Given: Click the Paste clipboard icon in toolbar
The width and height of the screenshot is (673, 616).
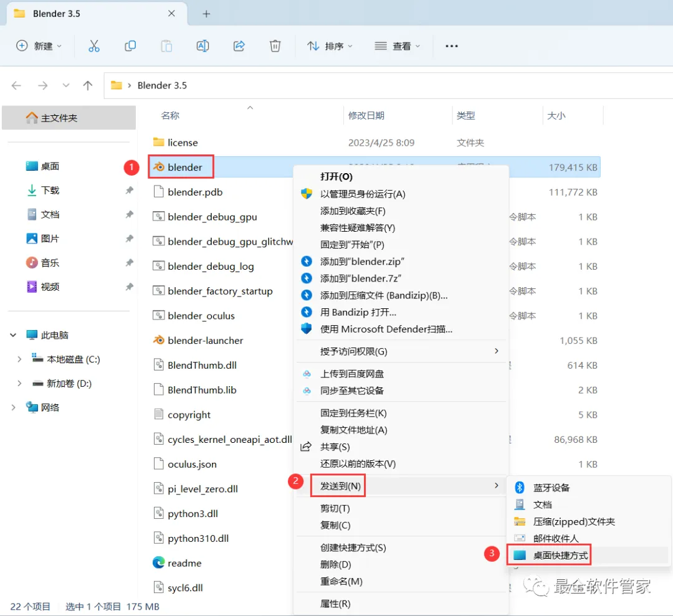Looking at the screenshot, I should click(166, 46).
